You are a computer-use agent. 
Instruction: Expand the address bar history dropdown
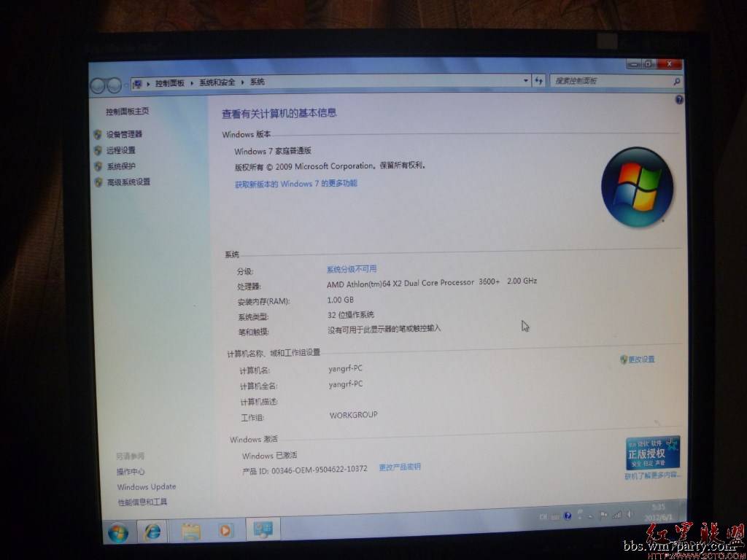tap(525, 82)
